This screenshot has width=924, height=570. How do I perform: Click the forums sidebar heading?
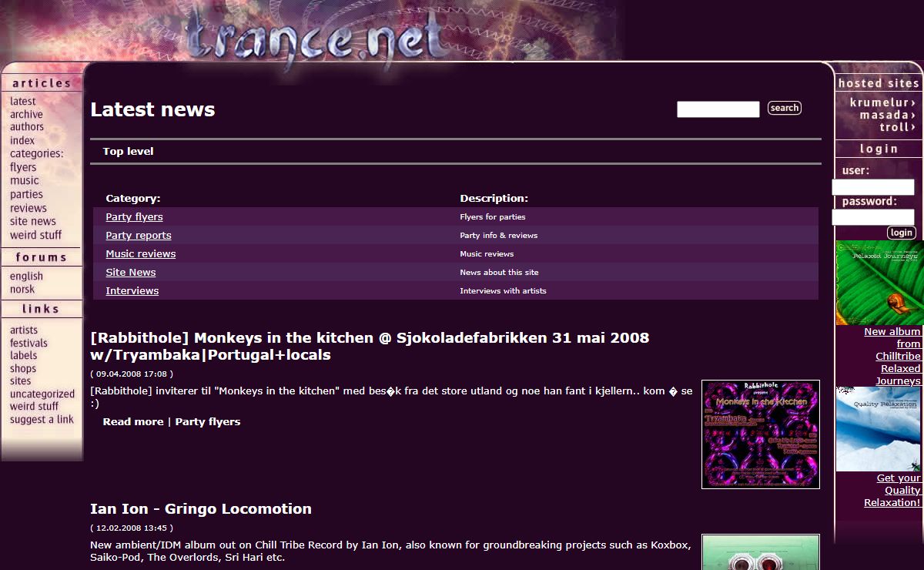42,257
